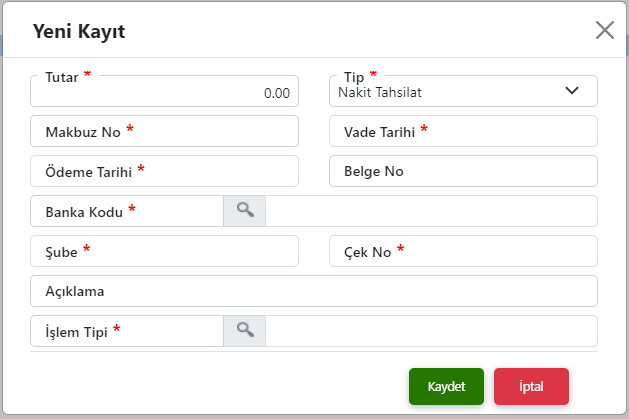
Task: Click the İşlem Tipi lookup magnifier icon
Action: [x=244, y=331]
